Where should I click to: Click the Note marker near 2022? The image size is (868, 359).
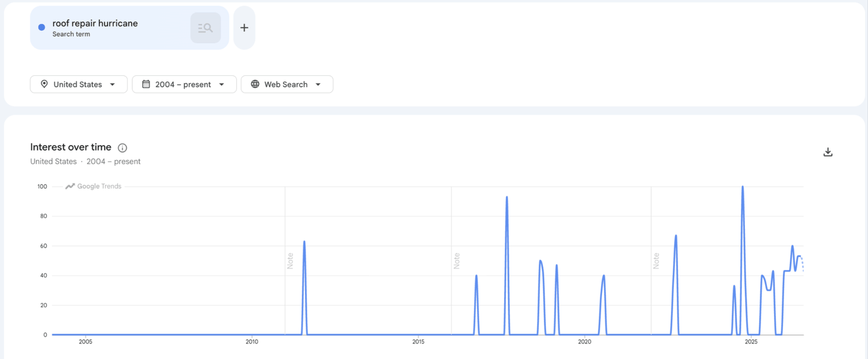(x=656, y=261)
